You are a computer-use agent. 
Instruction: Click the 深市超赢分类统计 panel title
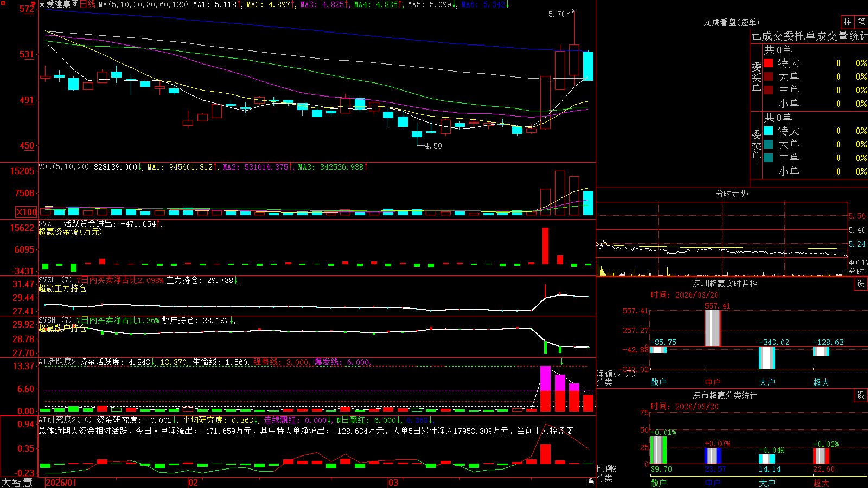725,395
